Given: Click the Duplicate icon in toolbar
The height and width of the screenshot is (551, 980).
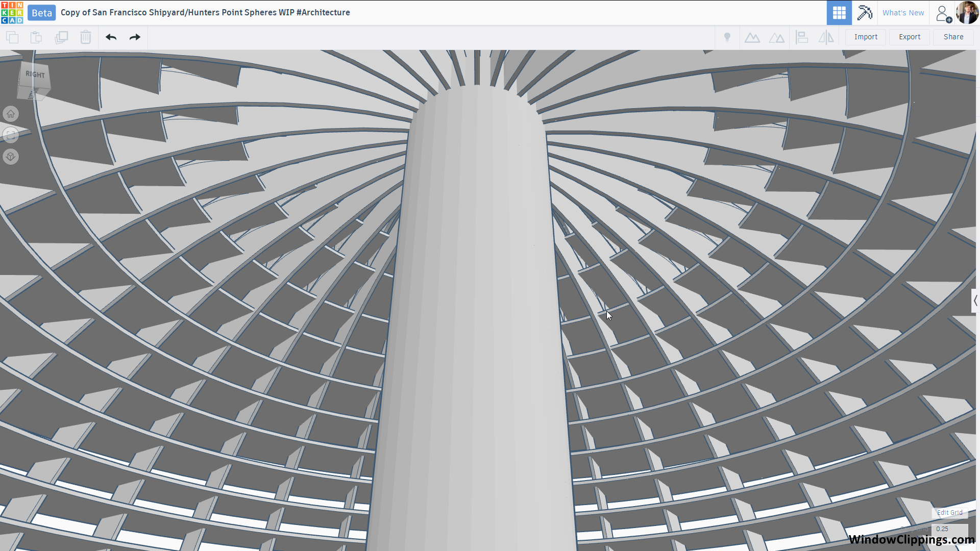Looking at the screenshot, I should tap(61, 37).
